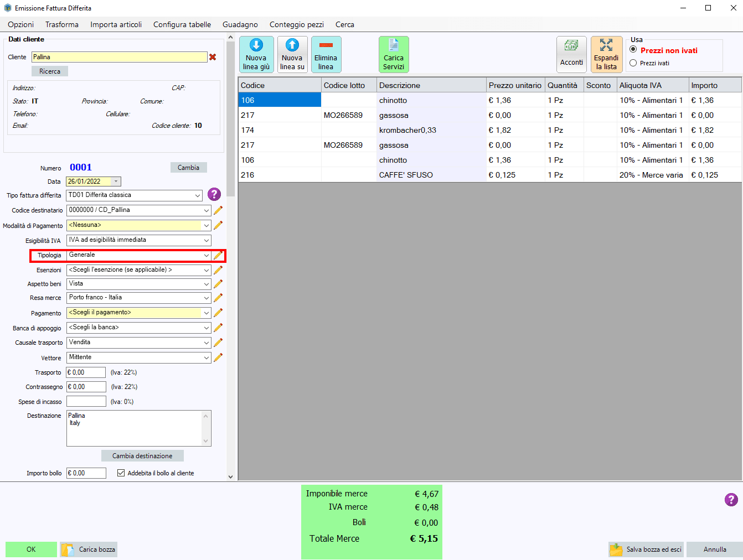Screen dimensions: 743x560
Task: Confirm with the green OK button
Action: tap(31, 549)
